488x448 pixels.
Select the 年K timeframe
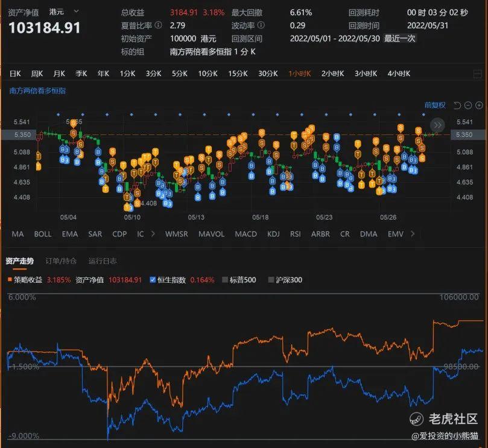103,74
